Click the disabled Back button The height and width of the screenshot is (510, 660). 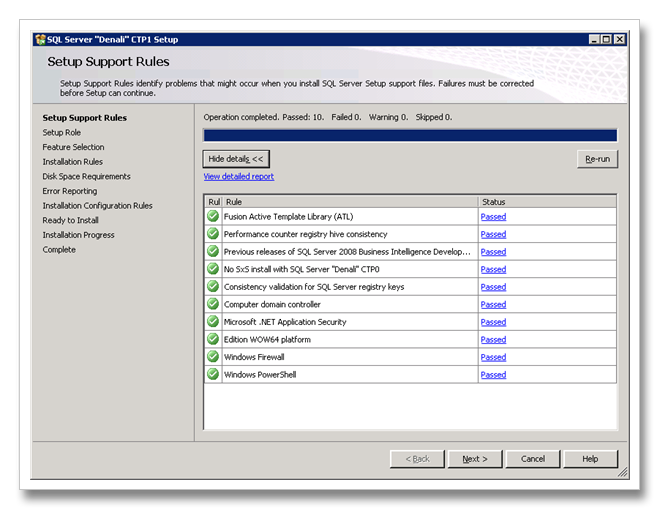(x=417, y=459)
